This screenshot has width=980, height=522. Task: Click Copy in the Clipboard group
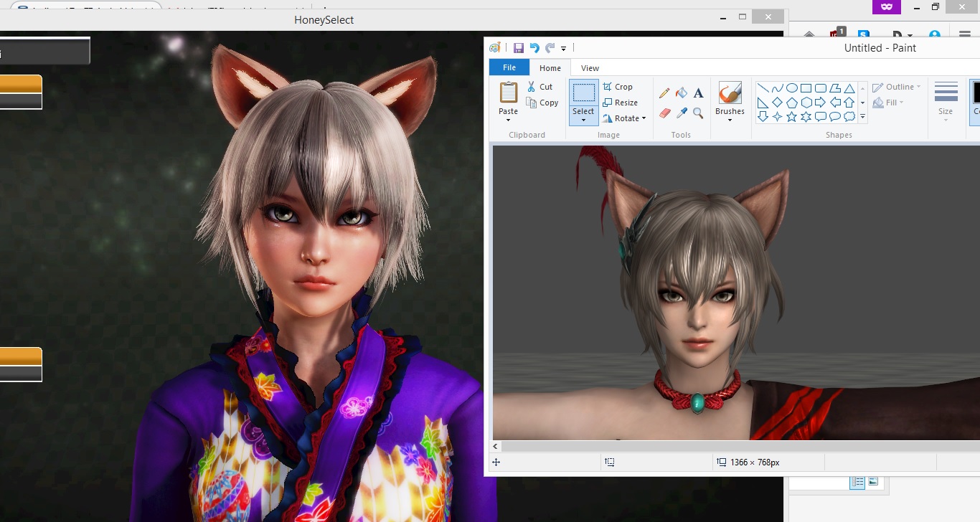[542, 103]
